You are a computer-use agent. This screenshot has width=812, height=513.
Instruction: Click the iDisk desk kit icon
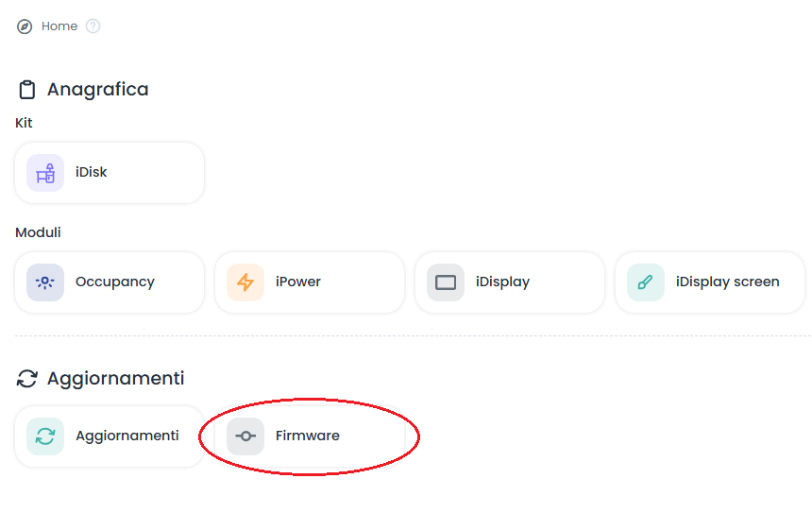(x=45, y=173)
